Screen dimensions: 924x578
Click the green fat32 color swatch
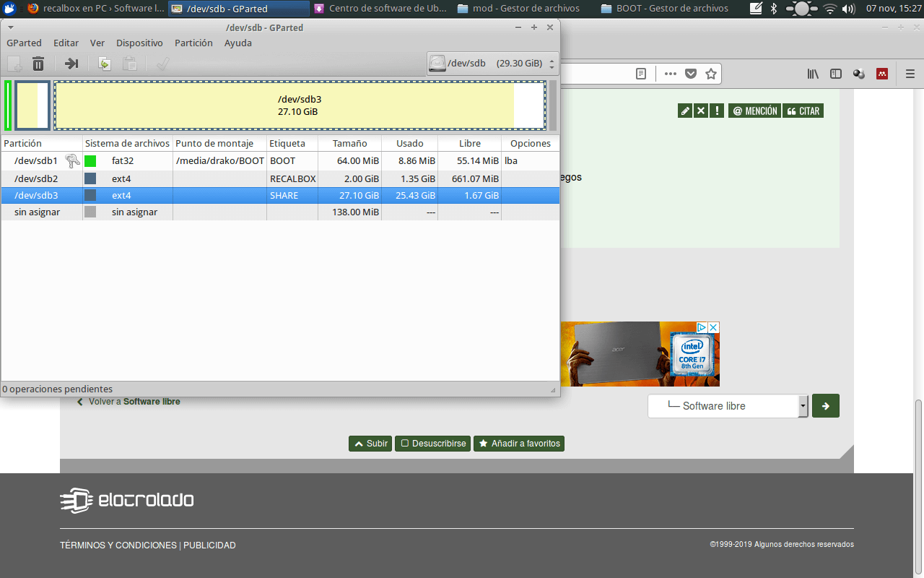pos(90,161)
